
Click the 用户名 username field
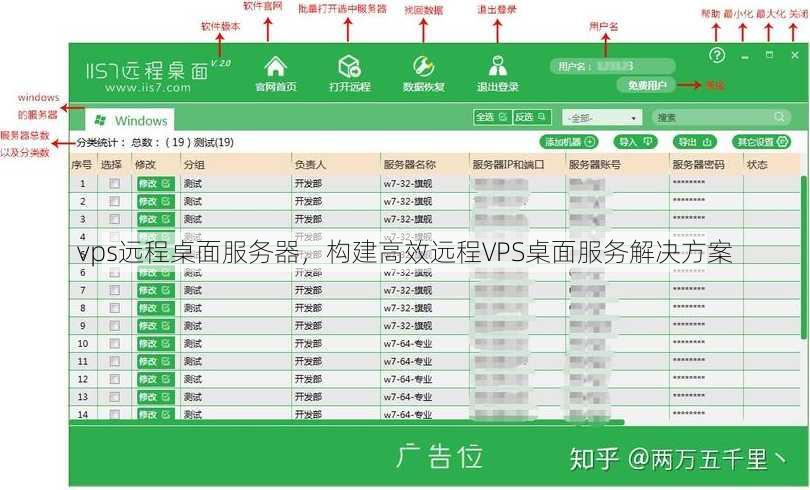(613, 66)
